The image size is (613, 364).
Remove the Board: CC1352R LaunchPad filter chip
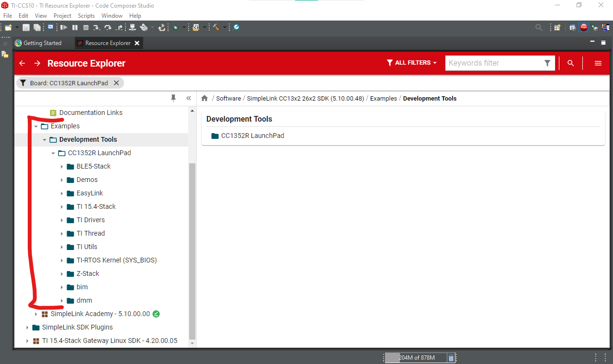pos(116,83)
